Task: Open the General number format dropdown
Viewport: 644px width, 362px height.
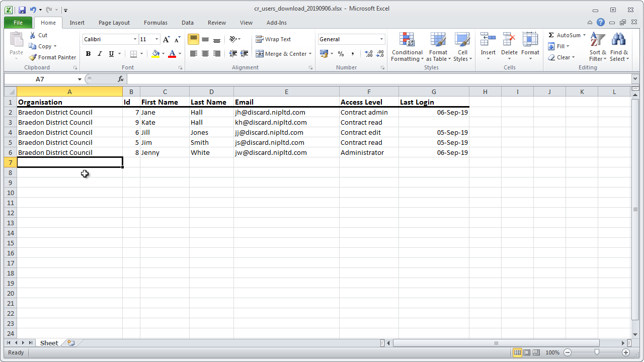Action: pyautogui.click(x=381, y=39)
